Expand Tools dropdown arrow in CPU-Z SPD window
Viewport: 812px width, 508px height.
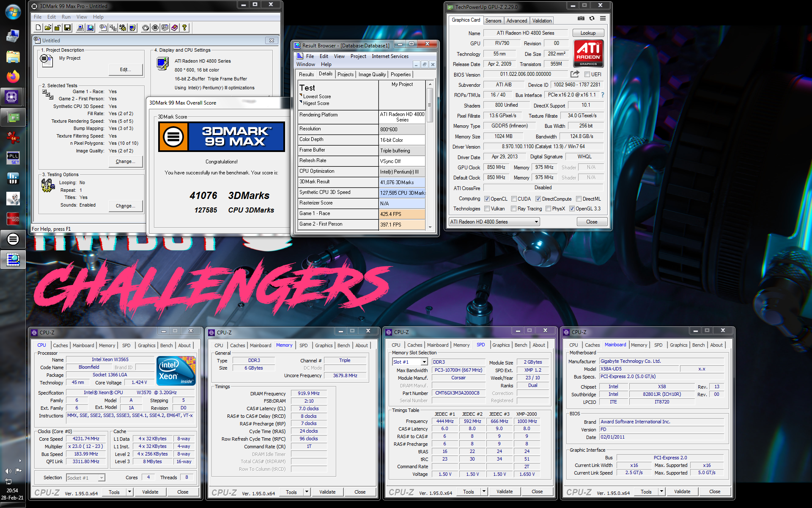pyautogui.click(x=484, y=491)
